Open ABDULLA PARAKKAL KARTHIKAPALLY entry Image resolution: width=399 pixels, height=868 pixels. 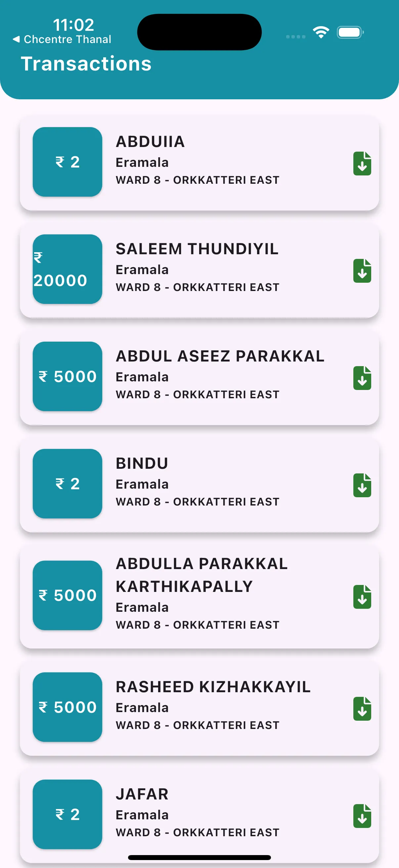pyautogui.click(x=199, y=595)
